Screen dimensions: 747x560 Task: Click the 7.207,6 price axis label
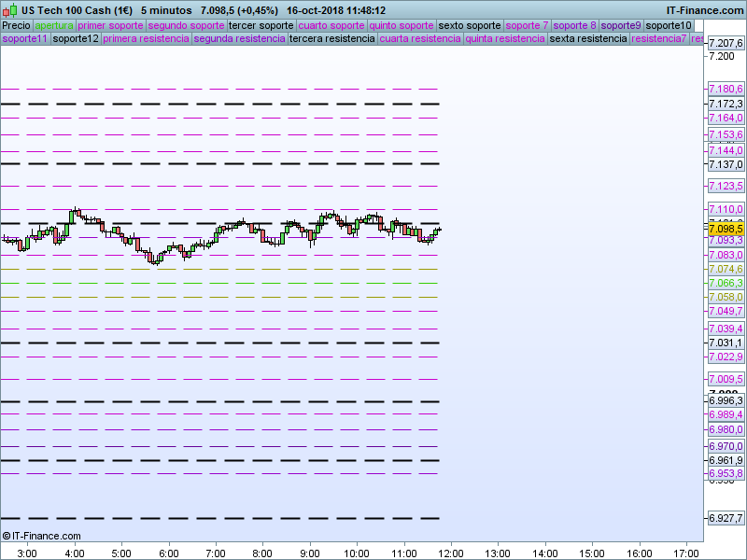[726, 43]
